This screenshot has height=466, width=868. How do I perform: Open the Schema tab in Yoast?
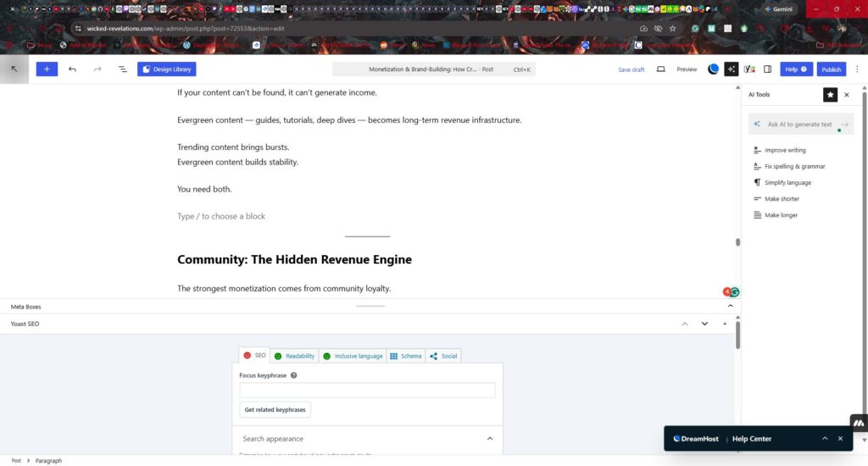[x=405, y=356]
